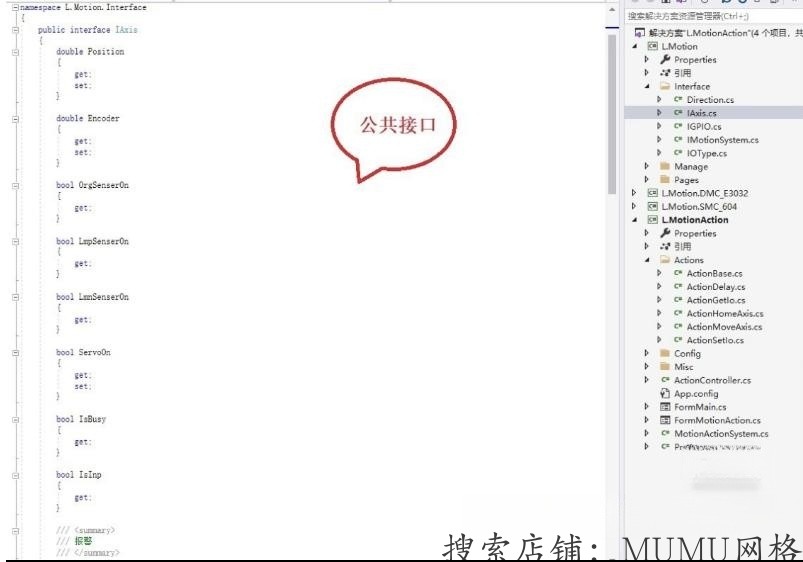Click the OrgSenserOn property name
Screen dimensions: 803x562
point(103,185)
